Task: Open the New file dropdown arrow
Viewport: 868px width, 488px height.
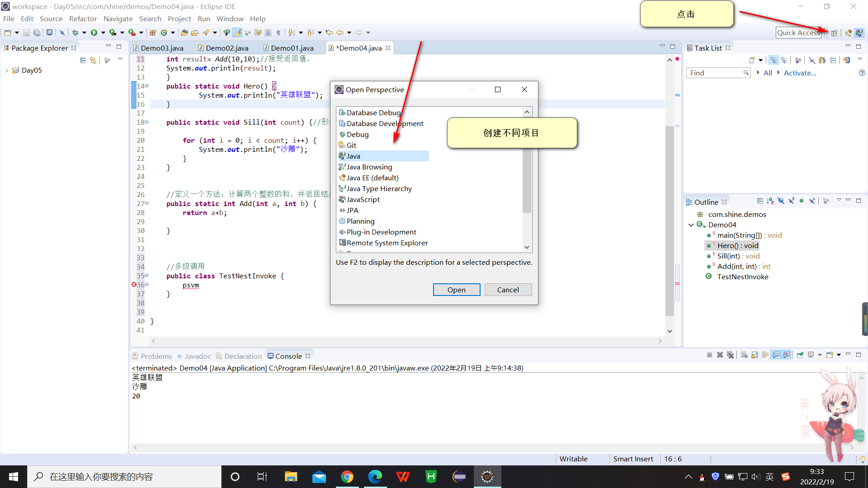Action: click(x=17, y=33)
